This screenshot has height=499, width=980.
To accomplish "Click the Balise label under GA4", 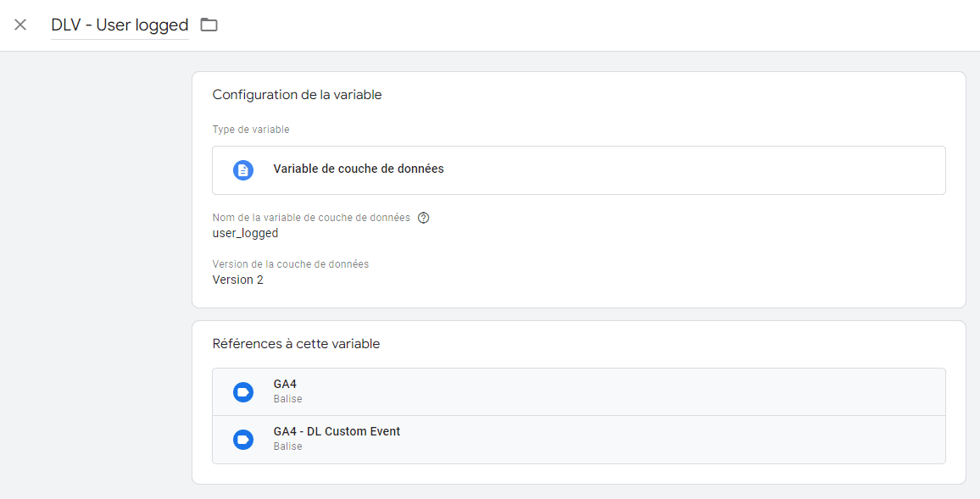I will [x=287, y=399].
